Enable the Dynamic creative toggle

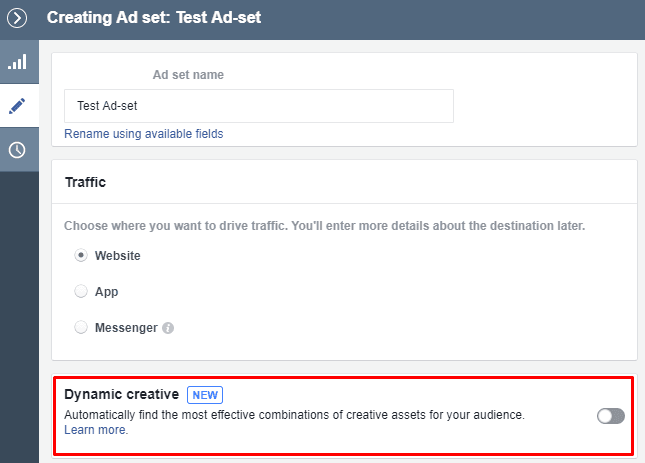(x=611, y=416)
